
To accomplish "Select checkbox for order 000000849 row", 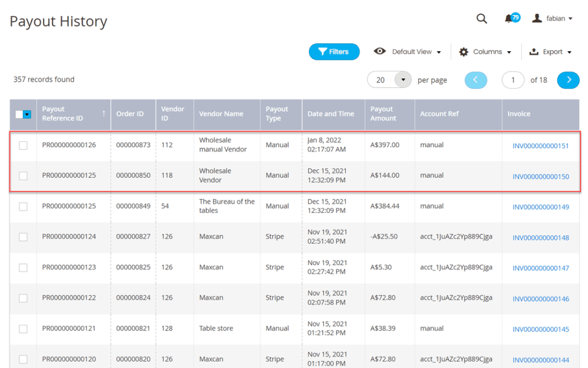I will (x=23, y=206).
